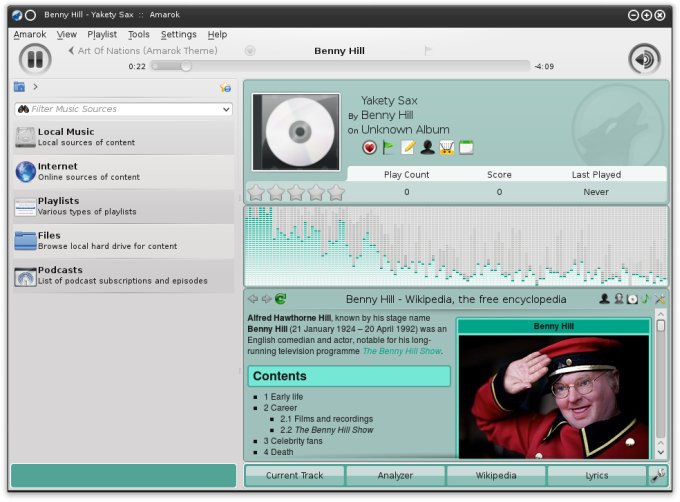Image resolution: width=680 pixels, height=502 pixels.
Task: Click the volume speaker button
Action: [644, 59]
